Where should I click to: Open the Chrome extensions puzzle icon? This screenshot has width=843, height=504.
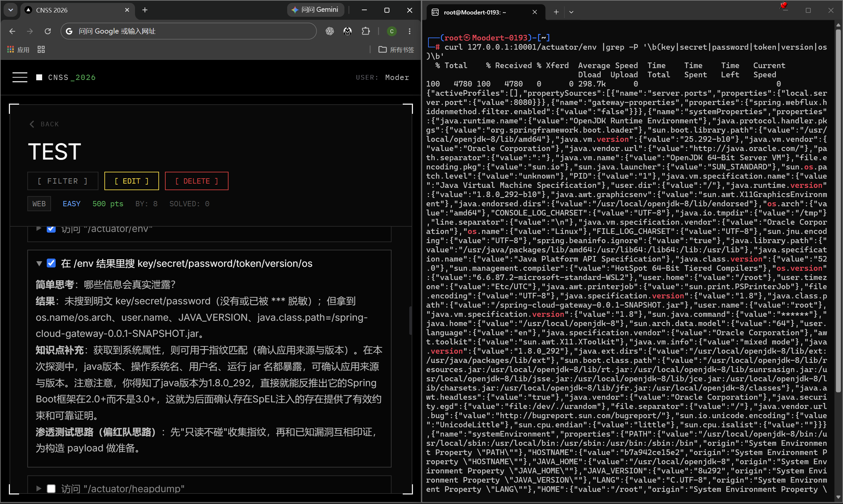(366, 31)
